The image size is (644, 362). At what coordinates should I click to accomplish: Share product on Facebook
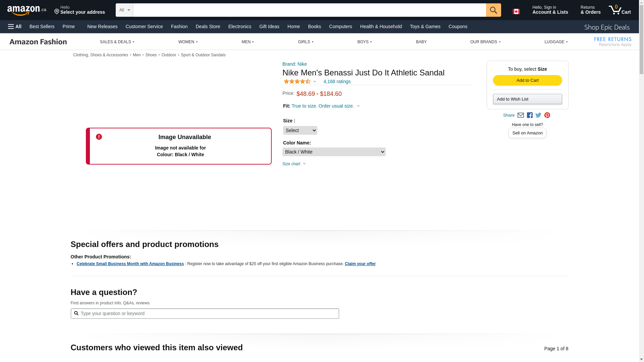[530, 115]
